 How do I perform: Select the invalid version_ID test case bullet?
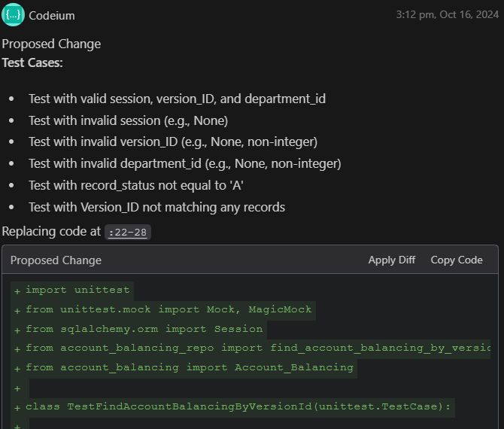coord(173,141)
